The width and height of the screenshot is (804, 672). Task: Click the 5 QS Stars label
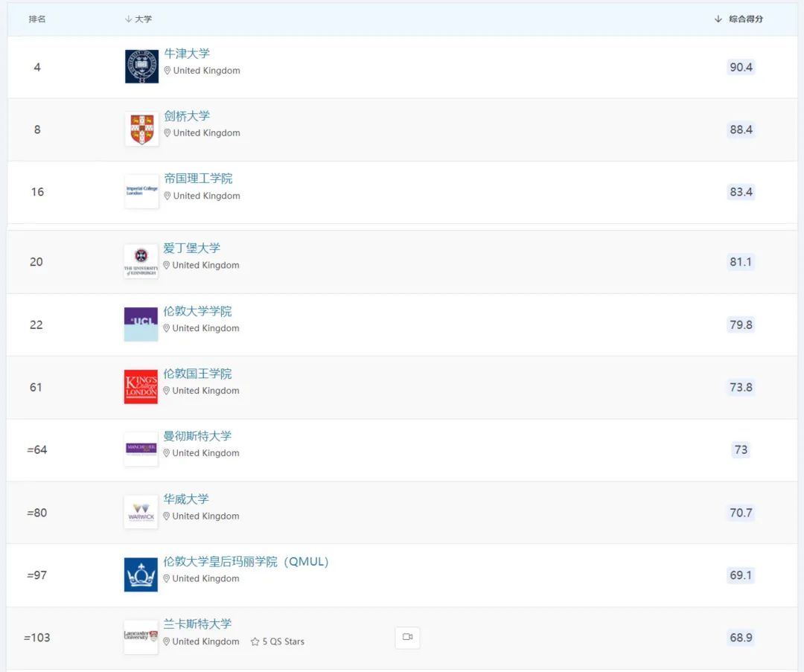point(283,641)
